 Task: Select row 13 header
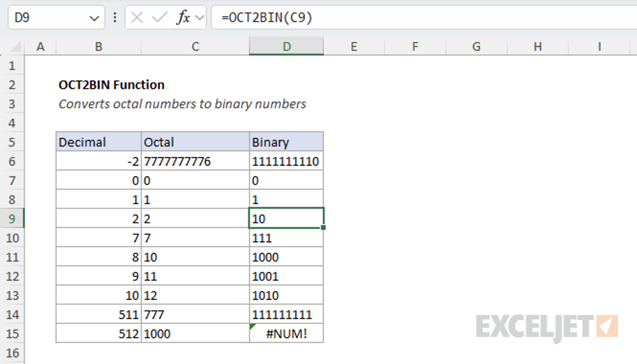11,295
